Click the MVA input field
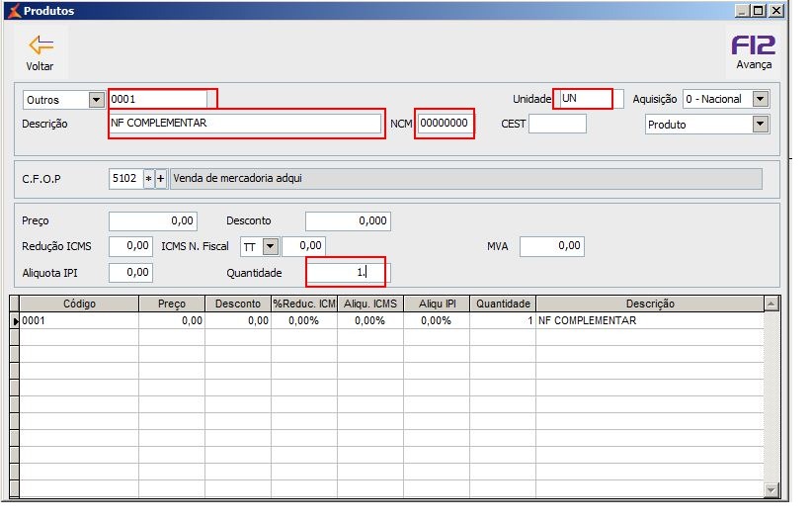 tap(552, 246)
